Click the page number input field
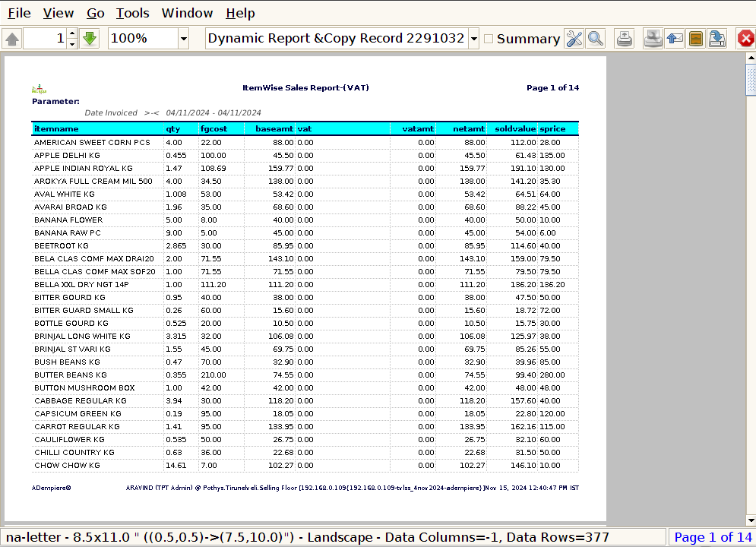This screenshot has width=756, height=547. coord(46,39)
